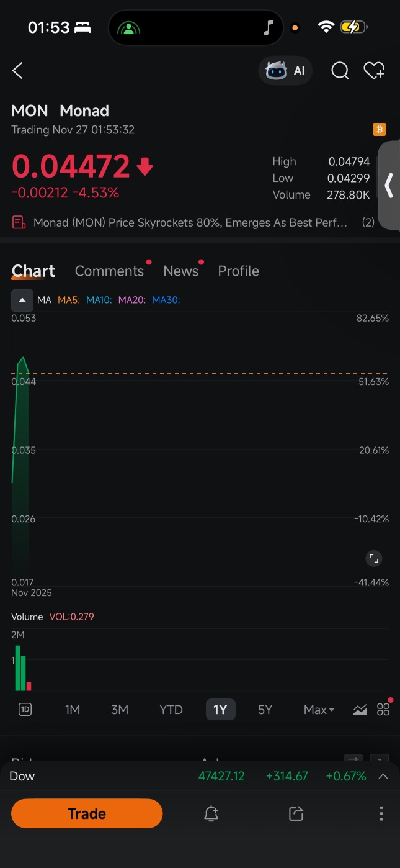Switch to the Comments tab
Screen dimensions: 400x868
109,271
